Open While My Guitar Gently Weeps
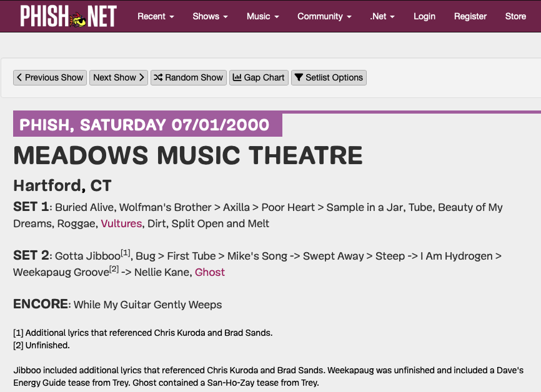Viewport: 541px width, 392px height. 147,305
